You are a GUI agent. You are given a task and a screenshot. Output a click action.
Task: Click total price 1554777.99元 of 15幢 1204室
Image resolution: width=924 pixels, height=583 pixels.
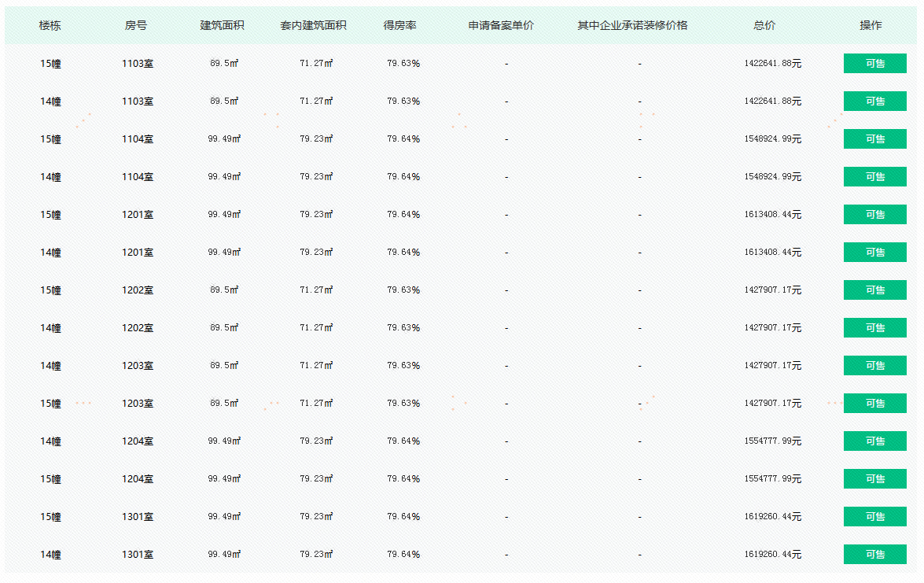point(772,478)
